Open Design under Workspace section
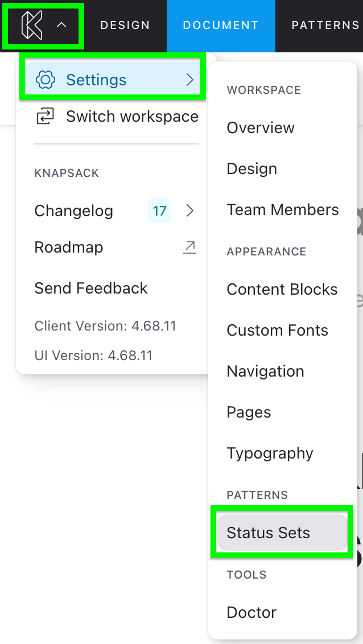Viewport: 363px width, 644px height. 251,169
